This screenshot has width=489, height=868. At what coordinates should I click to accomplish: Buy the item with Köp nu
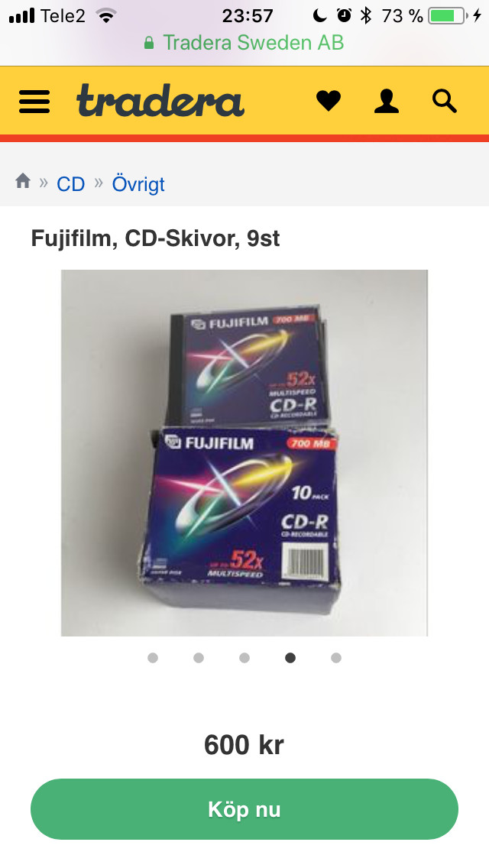[x=244, y=809]
